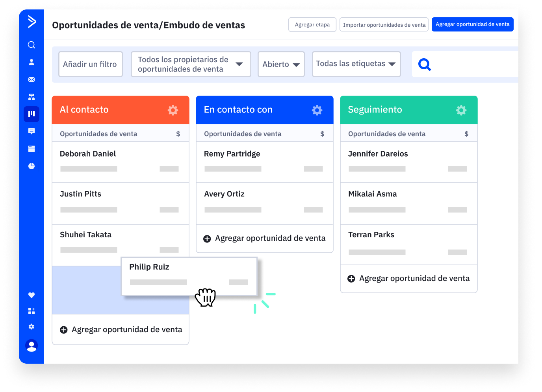The image size is (542, 392).
Task: Click 'Agregar etapa' button
Action: pos(312,24)
